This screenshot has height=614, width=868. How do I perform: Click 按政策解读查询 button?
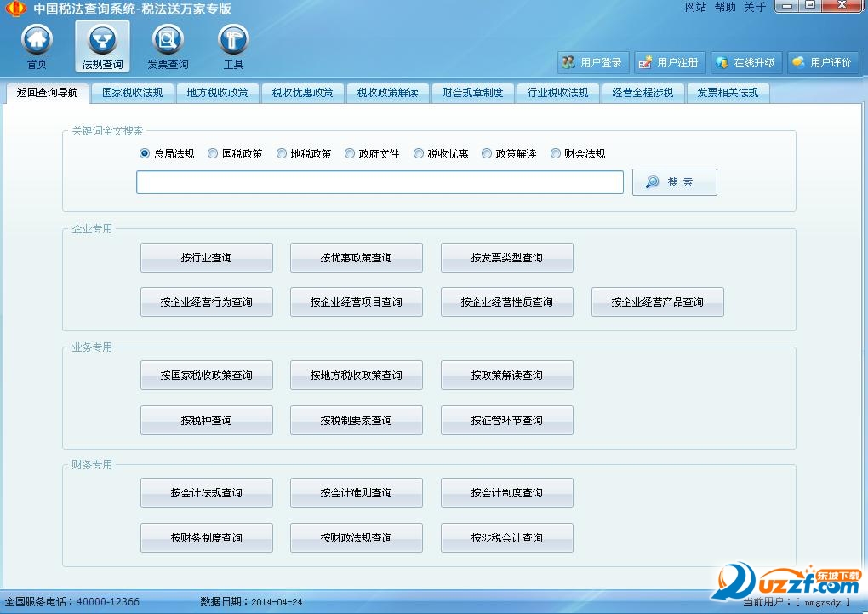point(507,376)
